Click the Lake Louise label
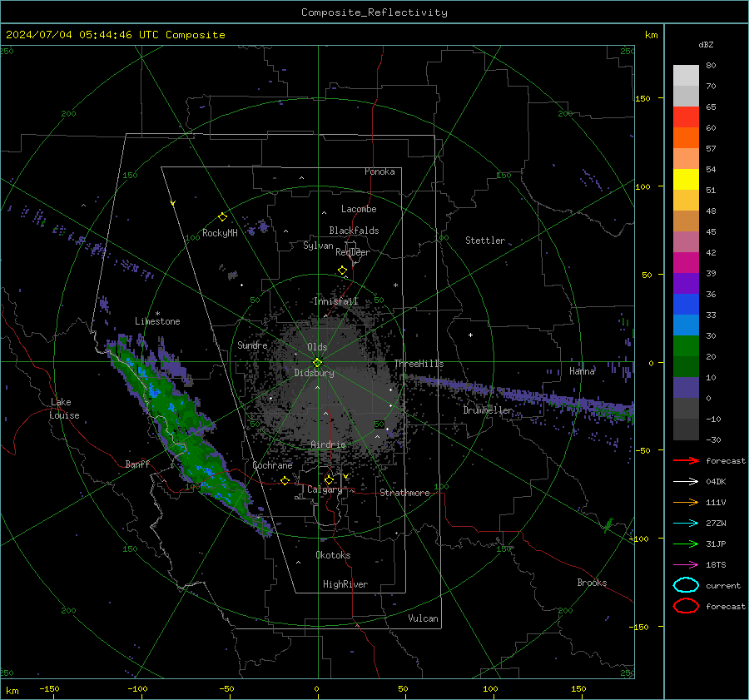 [x=64, y=409]
